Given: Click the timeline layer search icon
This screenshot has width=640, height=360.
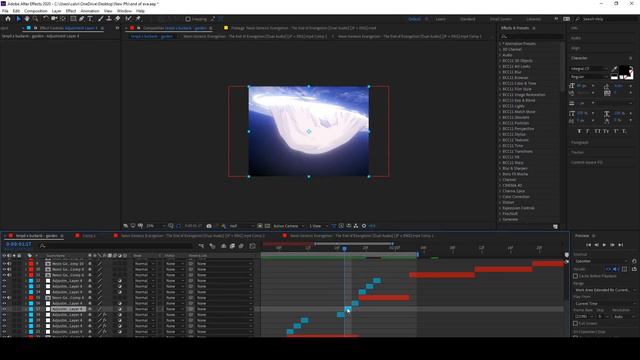Looking at the screenshot, I should [x=42, y=246].
